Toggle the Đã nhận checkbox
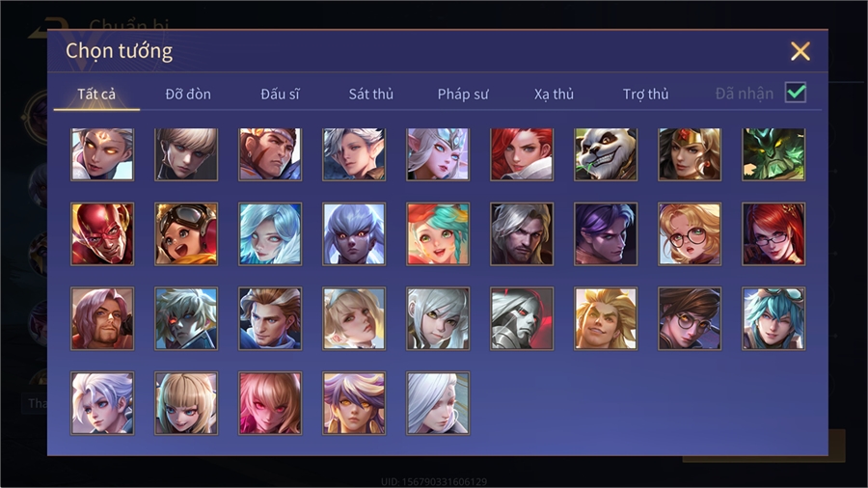The image size is (868, 488). click(796, 93)
